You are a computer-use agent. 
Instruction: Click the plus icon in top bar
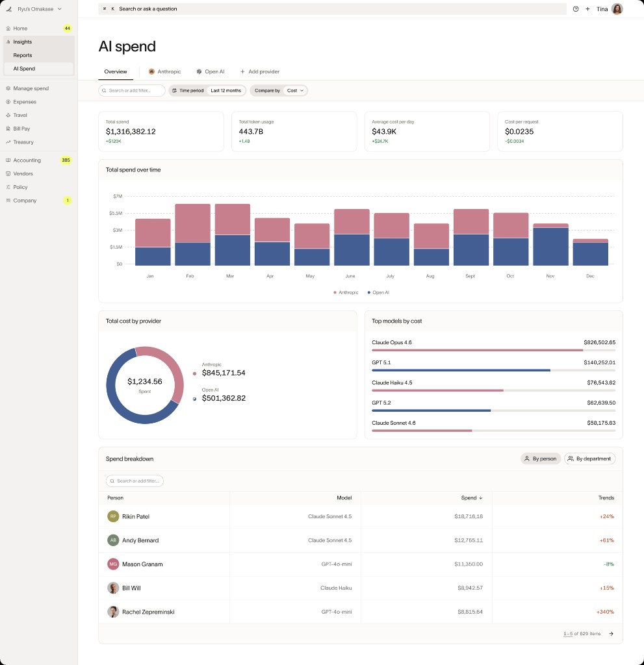pos(587,9)
